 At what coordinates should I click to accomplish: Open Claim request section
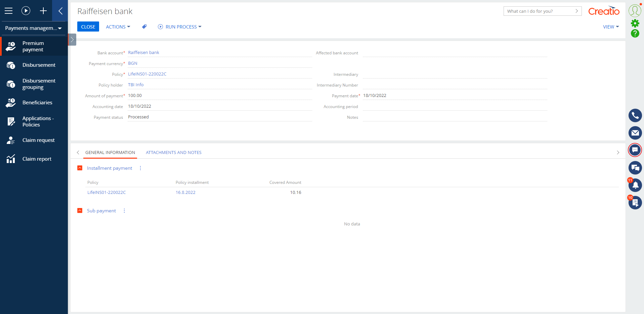(34, 140)
